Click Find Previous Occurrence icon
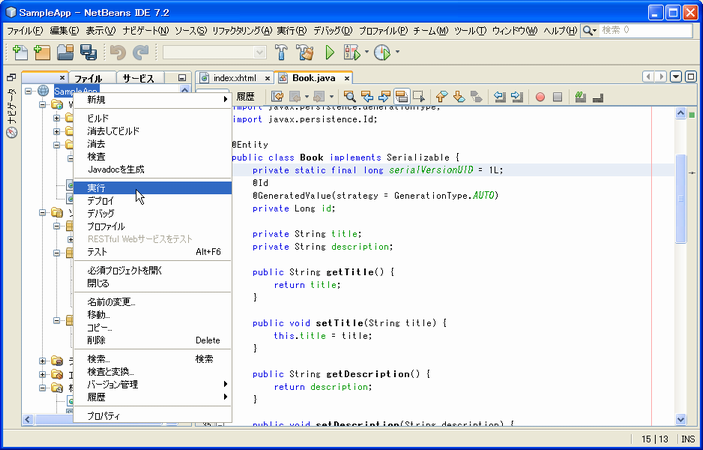Viewport: 703px width, 450px height. [367, 96]
